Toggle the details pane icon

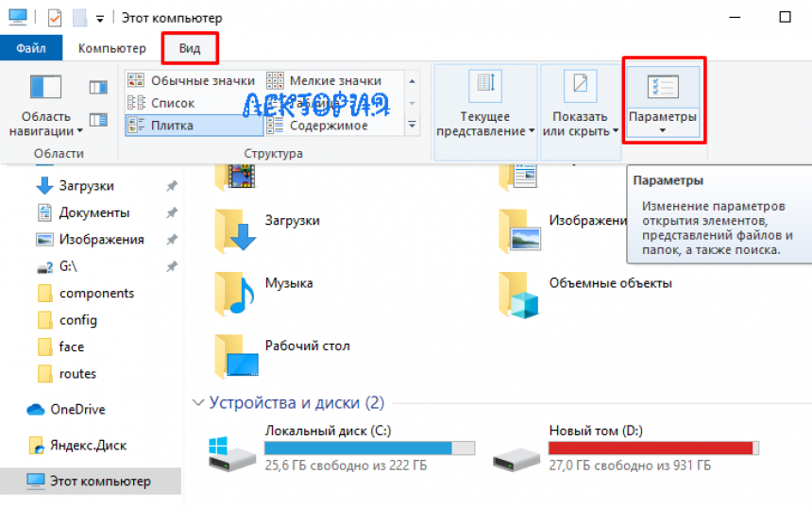click(x=98, y=120)
